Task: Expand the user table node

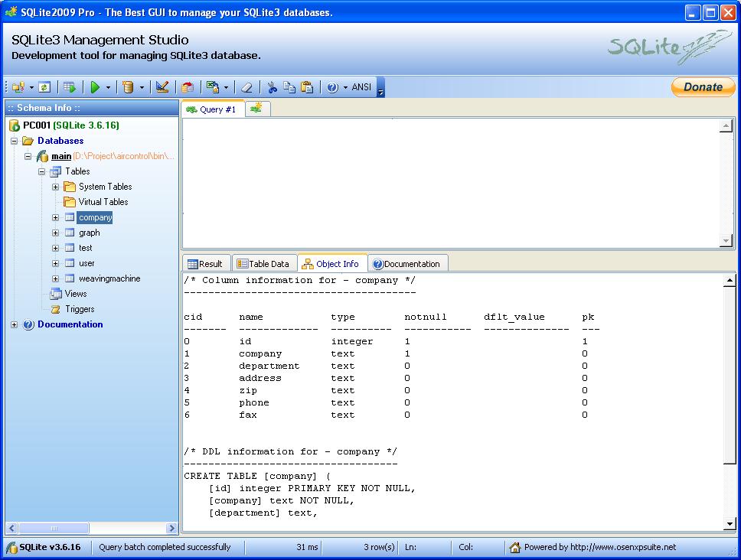Action: 55,263
